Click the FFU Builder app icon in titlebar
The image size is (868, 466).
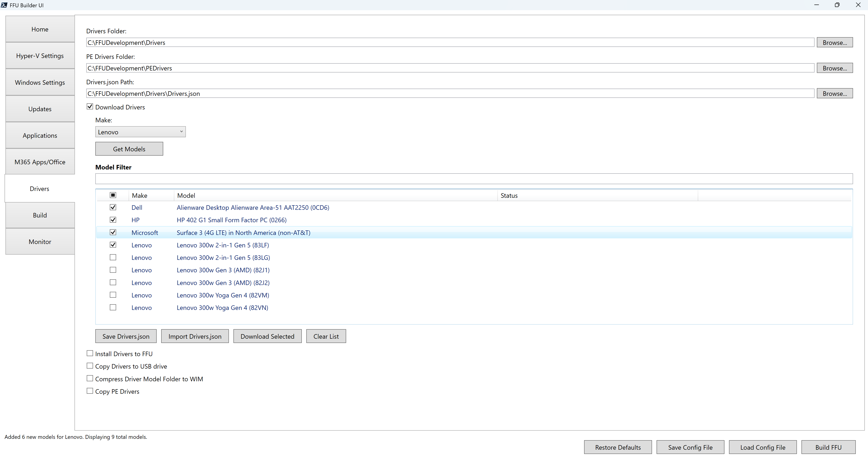point(4,5)
